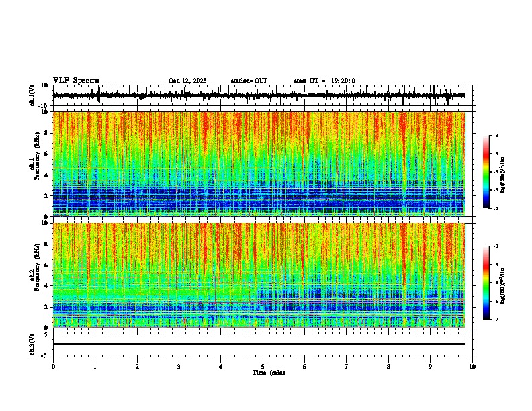The width and height of the screenshot is (532, 411).
Task: Click the "VLF Spectra" title text
Action: (76, 81)
